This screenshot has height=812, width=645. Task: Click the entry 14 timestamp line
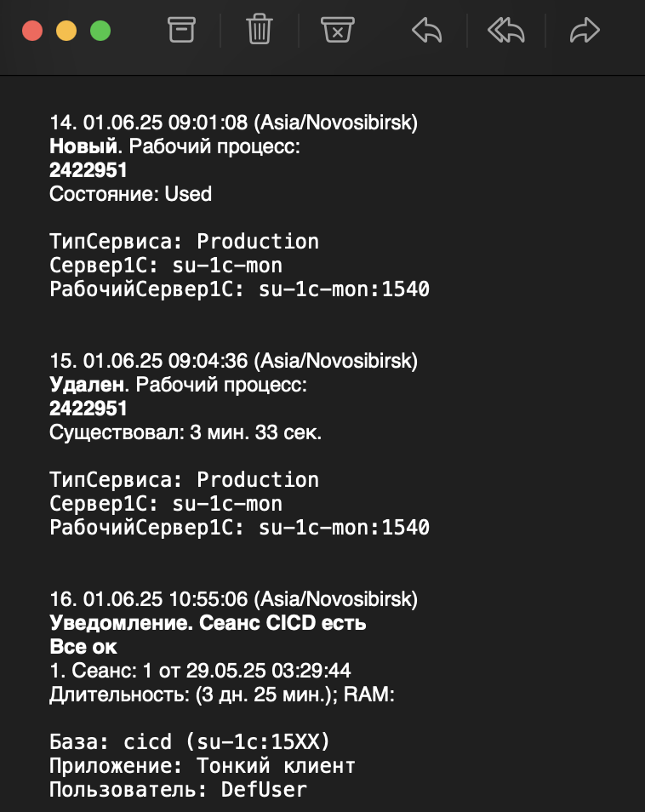coord(233,123)
